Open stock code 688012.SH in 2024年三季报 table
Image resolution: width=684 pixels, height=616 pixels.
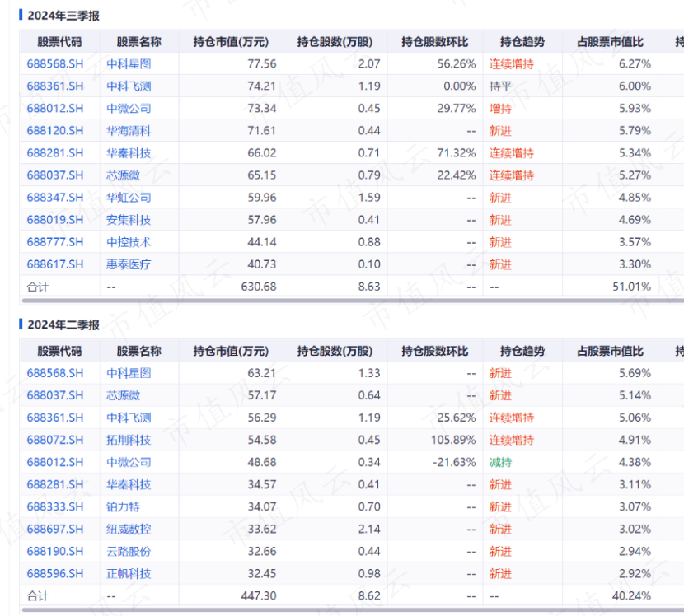pyautogui.click(x=55, y=109)
